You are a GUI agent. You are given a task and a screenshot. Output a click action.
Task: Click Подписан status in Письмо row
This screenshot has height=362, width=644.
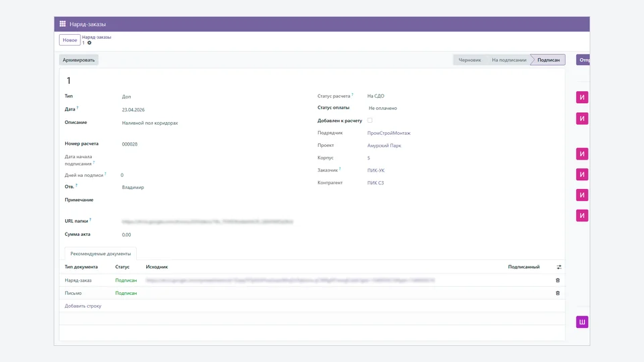[126, 293]
